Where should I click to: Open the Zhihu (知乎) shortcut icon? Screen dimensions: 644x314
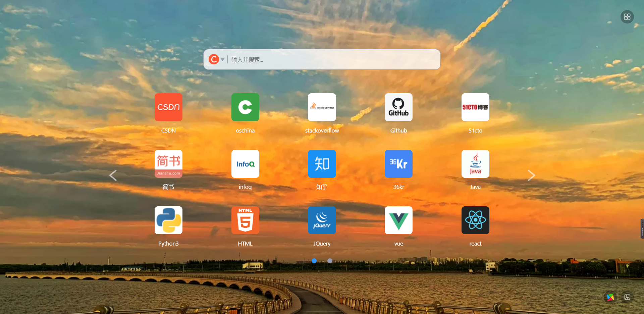click(322, 164)
